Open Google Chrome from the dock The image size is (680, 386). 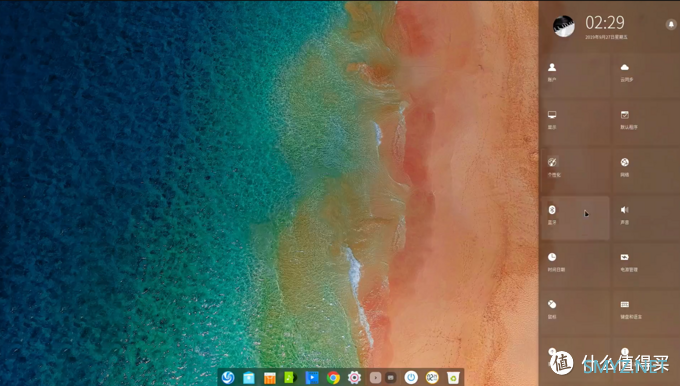[x=333, y=378]
